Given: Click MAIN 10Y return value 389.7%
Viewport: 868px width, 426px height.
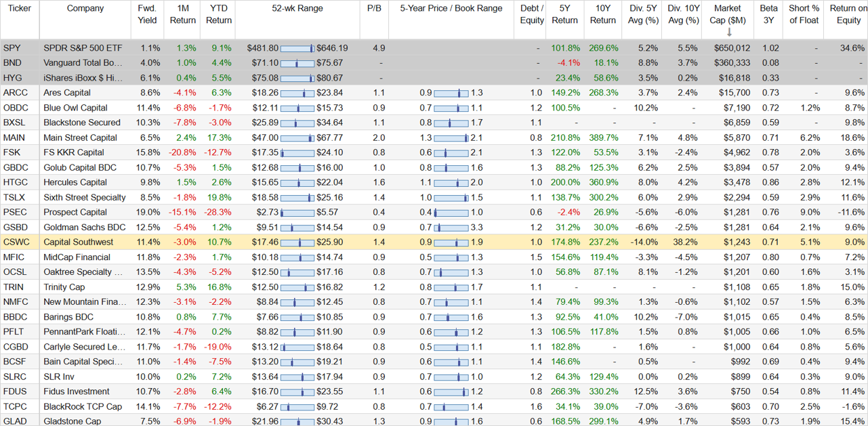Looking at the screenshot, I should coord(604,137).
